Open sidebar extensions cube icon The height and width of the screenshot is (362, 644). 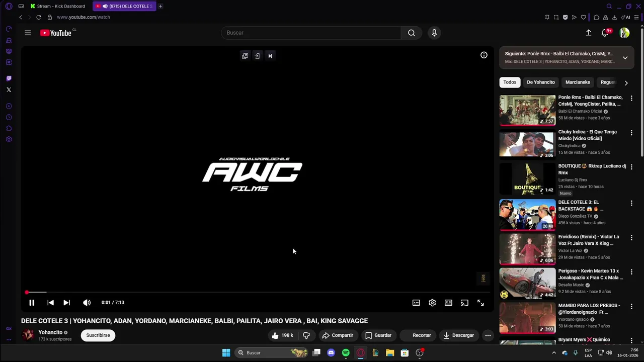click(x=9, y=128)
